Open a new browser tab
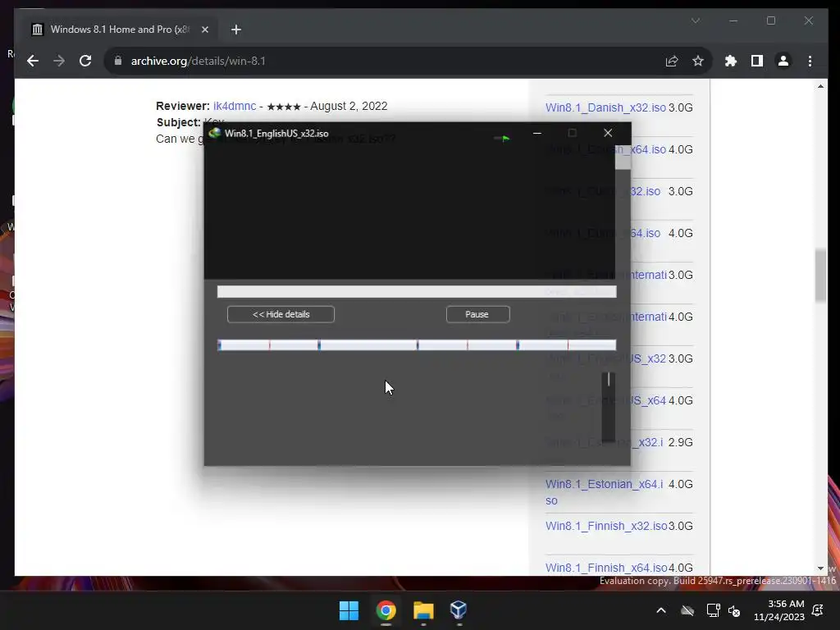Viewport: 840px width, 630px height. 236,30
